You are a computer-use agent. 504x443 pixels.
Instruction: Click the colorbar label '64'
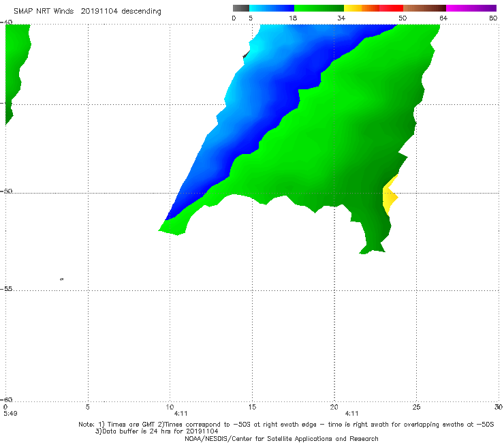[x=443, y=18]
